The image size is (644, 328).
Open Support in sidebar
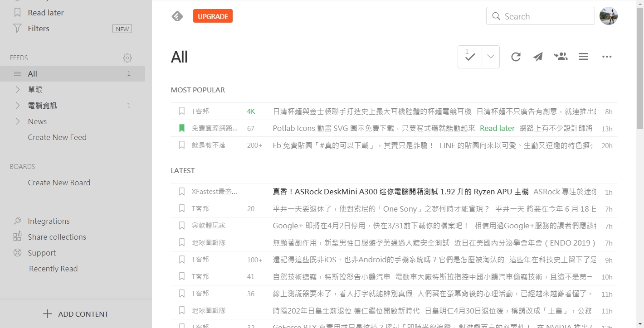42,253
